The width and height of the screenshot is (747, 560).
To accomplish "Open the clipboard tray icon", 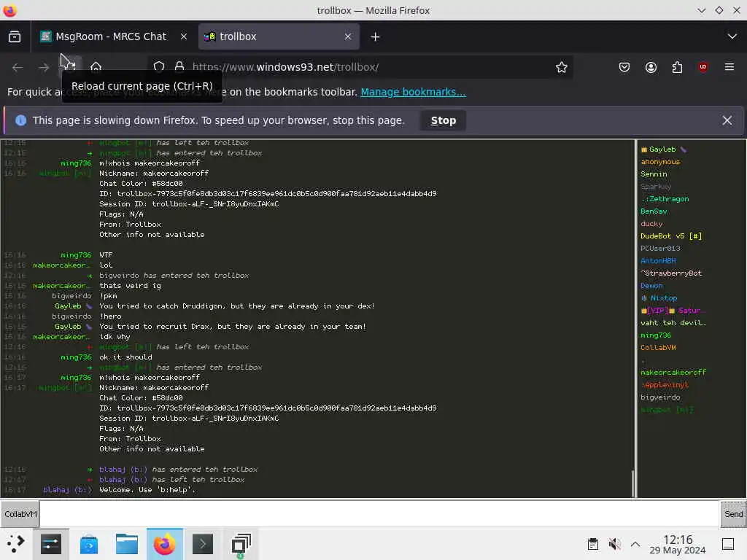I will (592, 544).
